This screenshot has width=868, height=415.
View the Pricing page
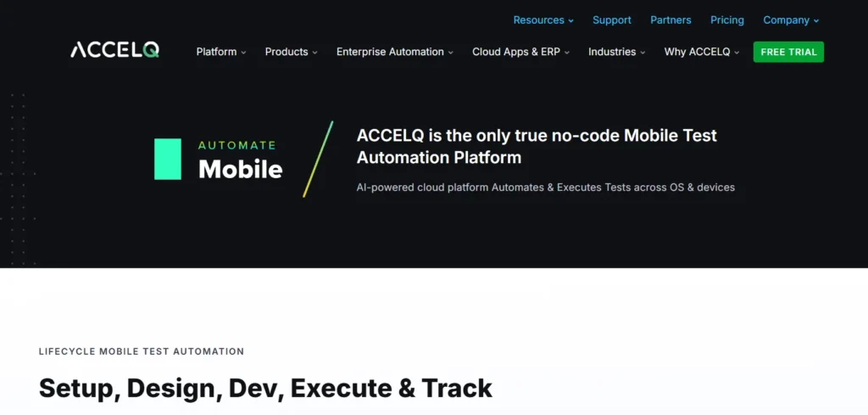[726, 20]
